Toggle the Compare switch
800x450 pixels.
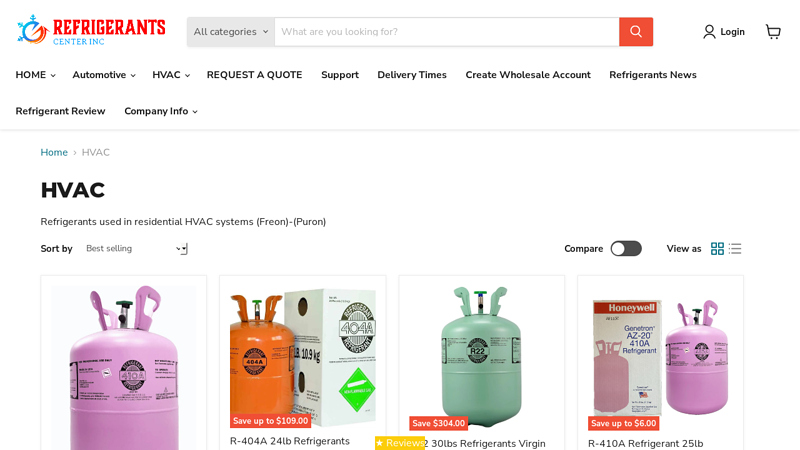626,248
